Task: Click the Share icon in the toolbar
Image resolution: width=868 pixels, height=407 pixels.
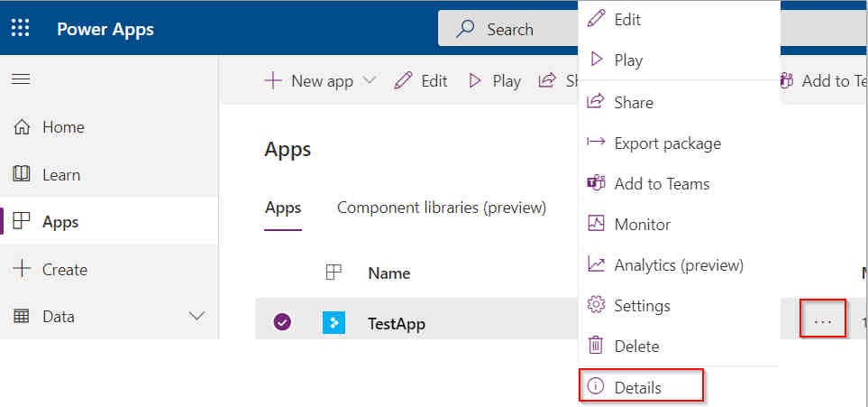Action: (x=547, y=81)
